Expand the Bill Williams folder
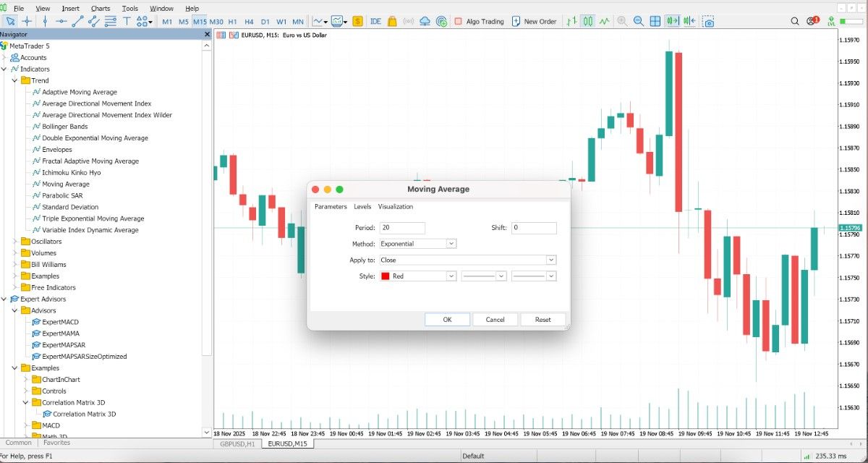 tap(14, 265)
